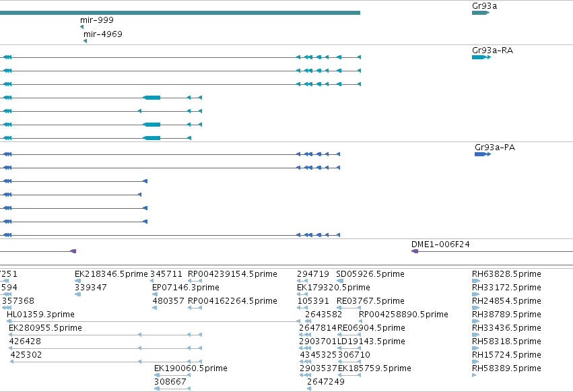Click the RP004258890.5prime label
Image resolution: width=573 pixels, height=392 pixels.
[x=403, y=315]
